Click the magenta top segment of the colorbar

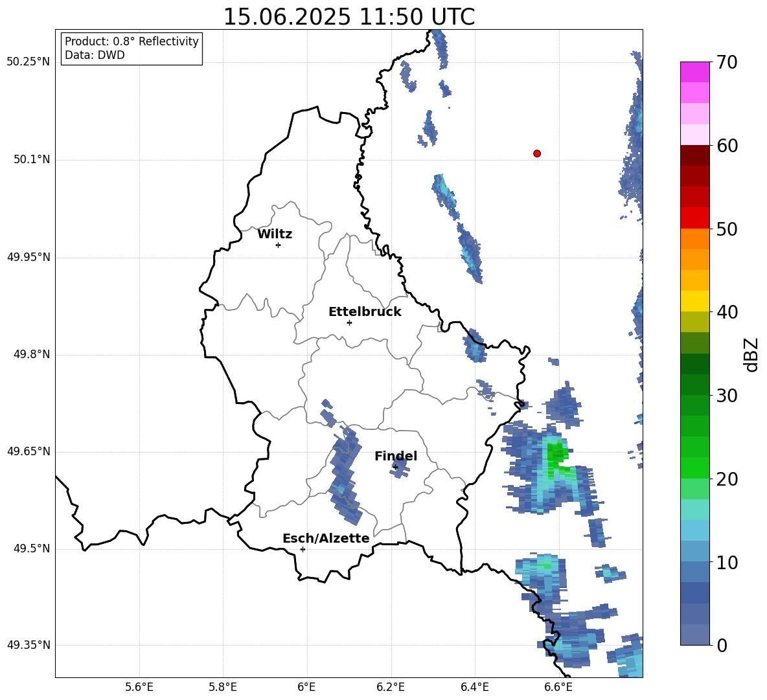[694, 73]
